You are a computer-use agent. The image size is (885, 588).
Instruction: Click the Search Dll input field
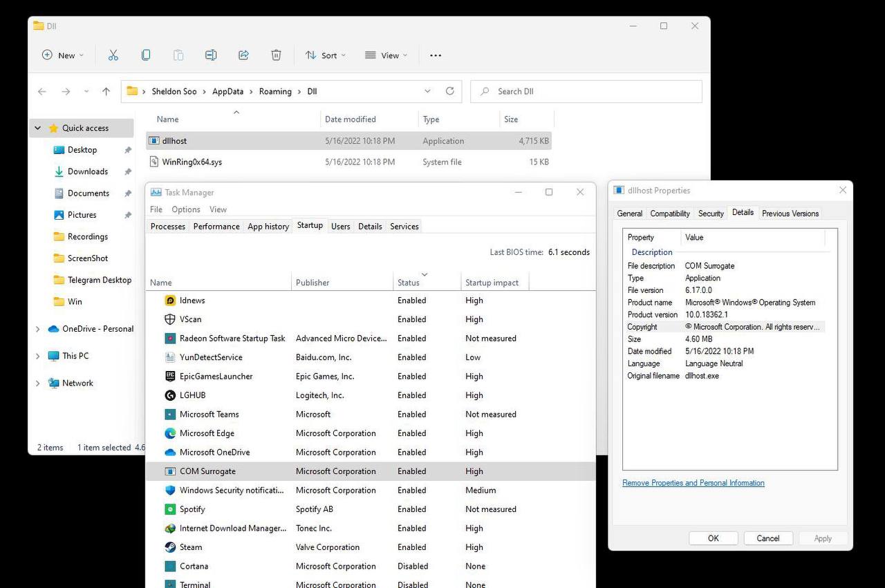586,91
